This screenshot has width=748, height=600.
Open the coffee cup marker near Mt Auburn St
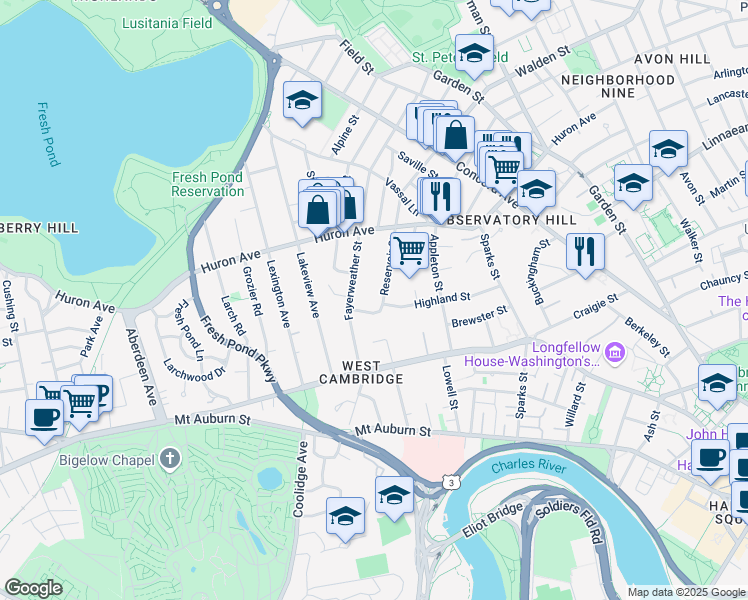point(44,416)
